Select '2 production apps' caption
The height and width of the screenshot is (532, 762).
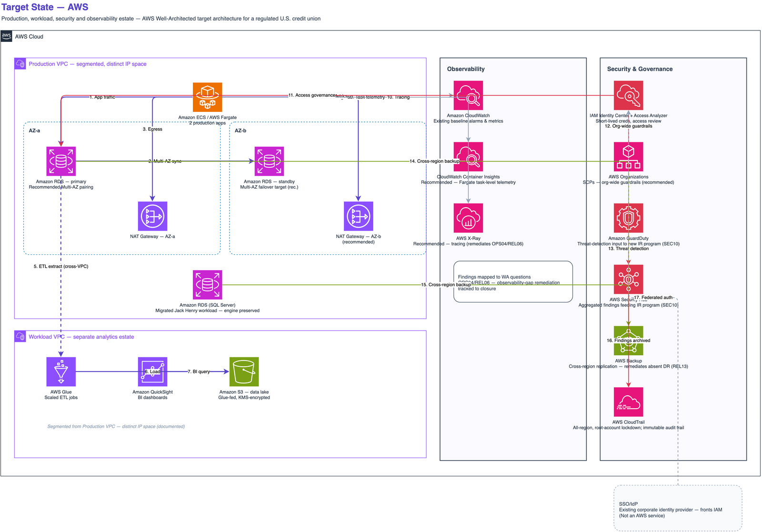[x=207, y=123]
